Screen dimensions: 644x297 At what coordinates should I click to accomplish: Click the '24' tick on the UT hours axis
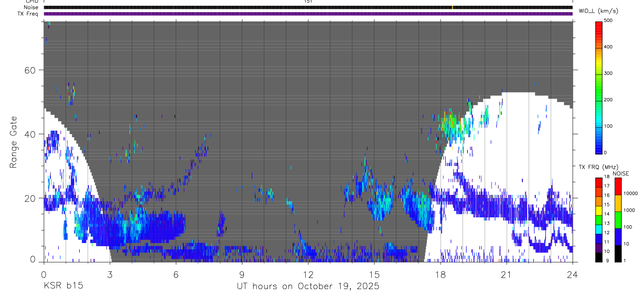pyautogui.click(x=572, y=273)
